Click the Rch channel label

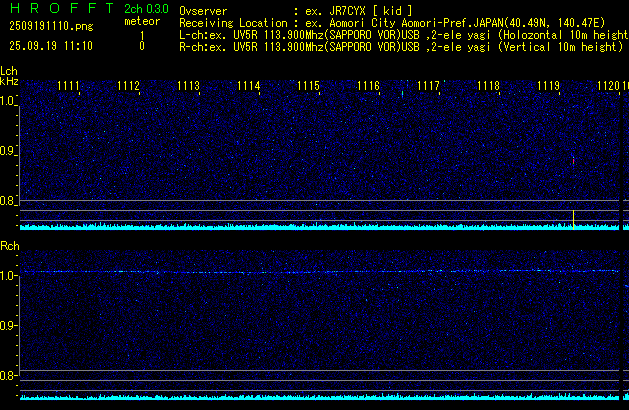[x=9, y=245]
